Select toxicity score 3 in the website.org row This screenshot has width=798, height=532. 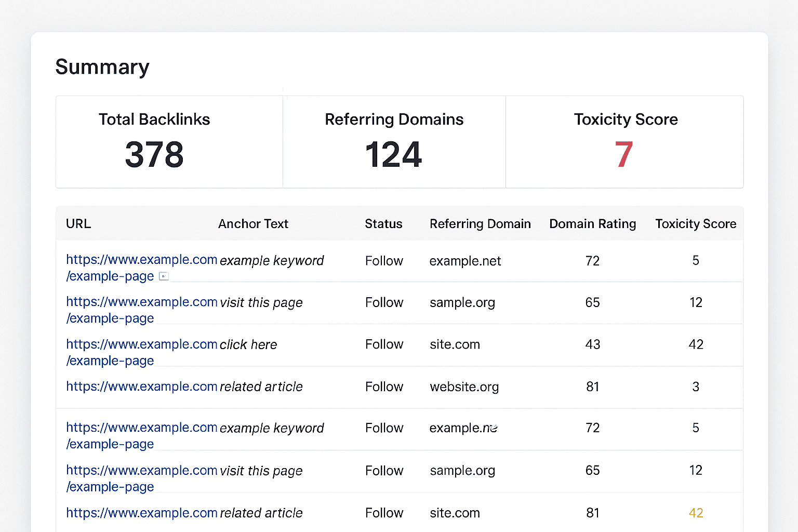click(x=696, y=387)
